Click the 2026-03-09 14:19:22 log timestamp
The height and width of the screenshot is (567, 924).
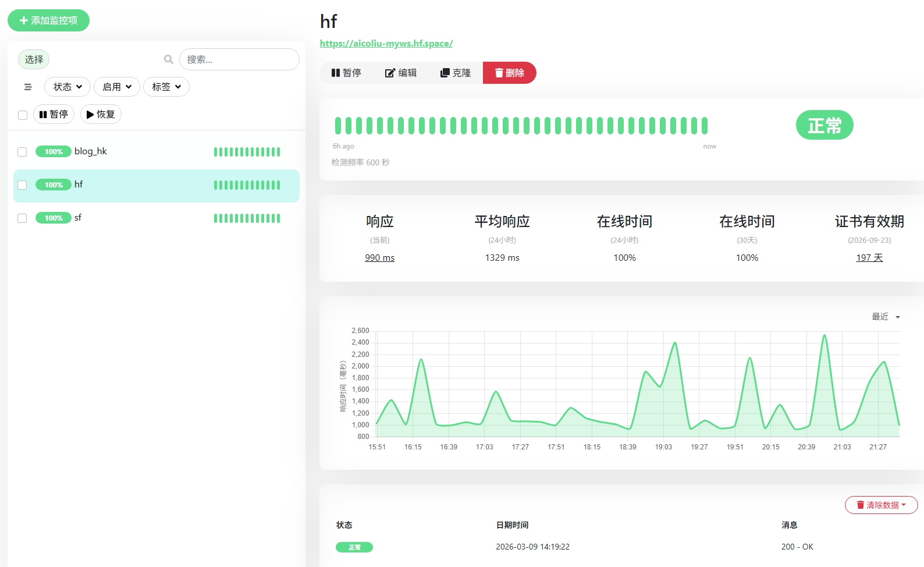click(x=532, y=547)
